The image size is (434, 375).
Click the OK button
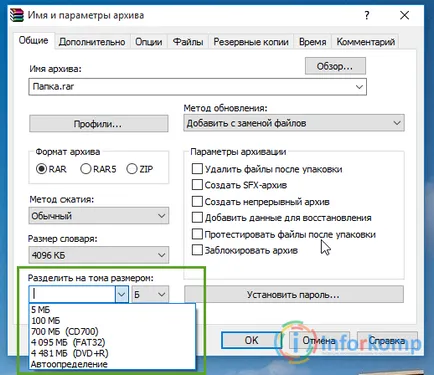252,340
